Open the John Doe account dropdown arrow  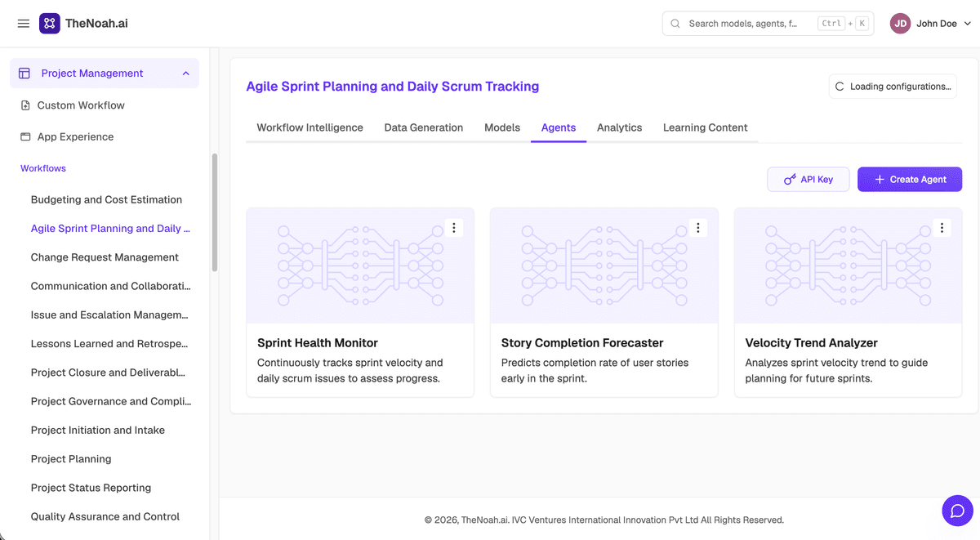tap(968, 24)
